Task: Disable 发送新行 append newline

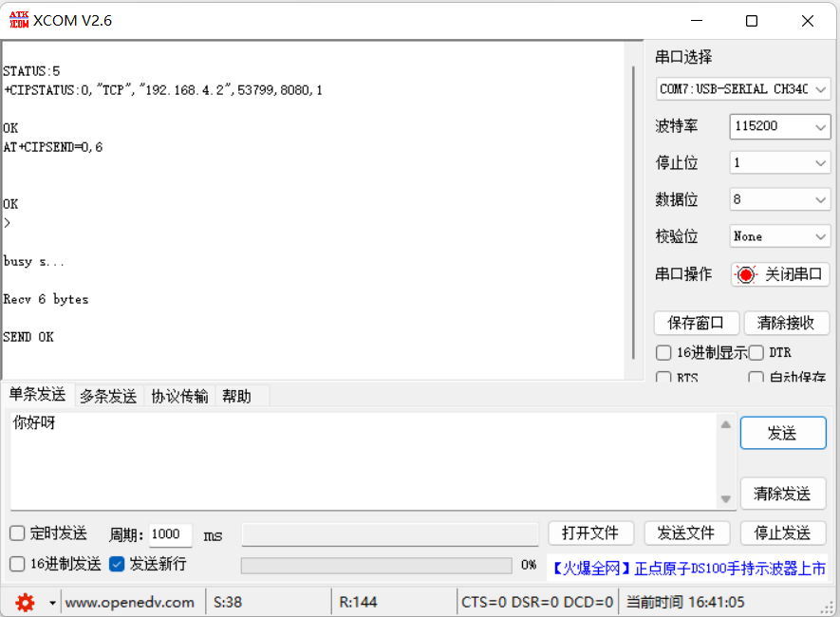Action: [x=116, y=563]
